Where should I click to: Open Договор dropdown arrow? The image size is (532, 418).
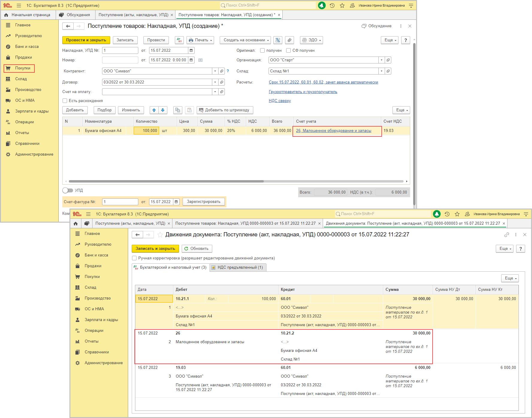215,82
